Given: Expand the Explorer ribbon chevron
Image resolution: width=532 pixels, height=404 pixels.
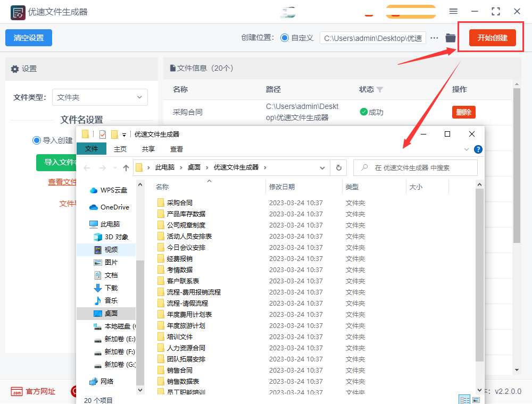Looking at the screenshot, I should (x=467, y=149).
